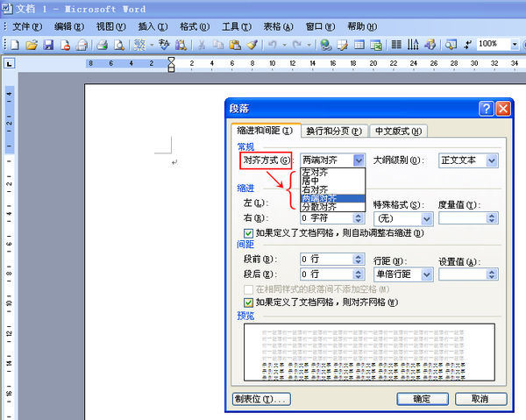This screenshot has width=526, height=420.
Task: Click the ruler's hourglass indent marker
Action: pos(171,64)
